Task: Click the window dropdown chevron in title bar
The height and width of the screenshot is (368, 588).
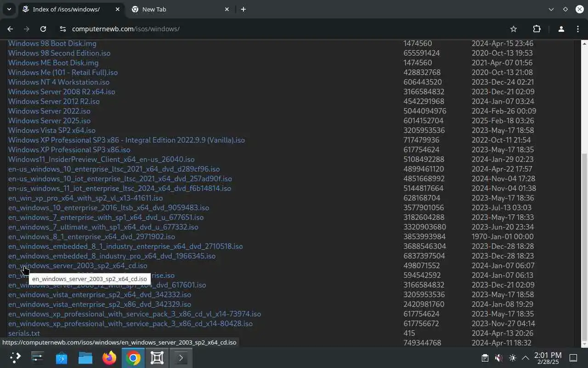Action: tap(551, 9)
